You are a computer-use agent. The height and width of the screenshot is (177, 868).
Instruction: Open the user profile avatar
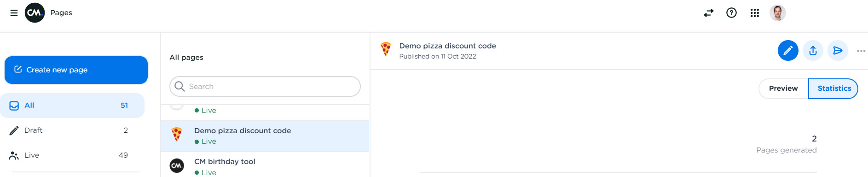[x=778, y=13]
